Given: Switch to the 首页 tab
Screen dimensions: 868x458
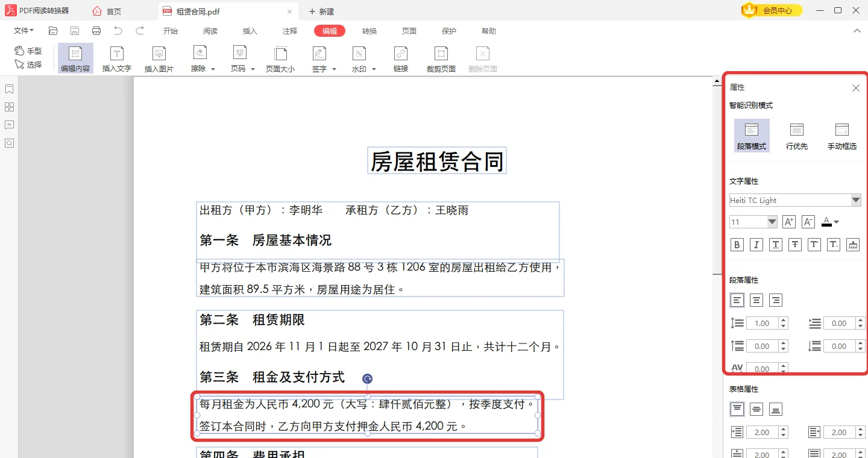Looking at the screenshot, I should coord(107,11).
